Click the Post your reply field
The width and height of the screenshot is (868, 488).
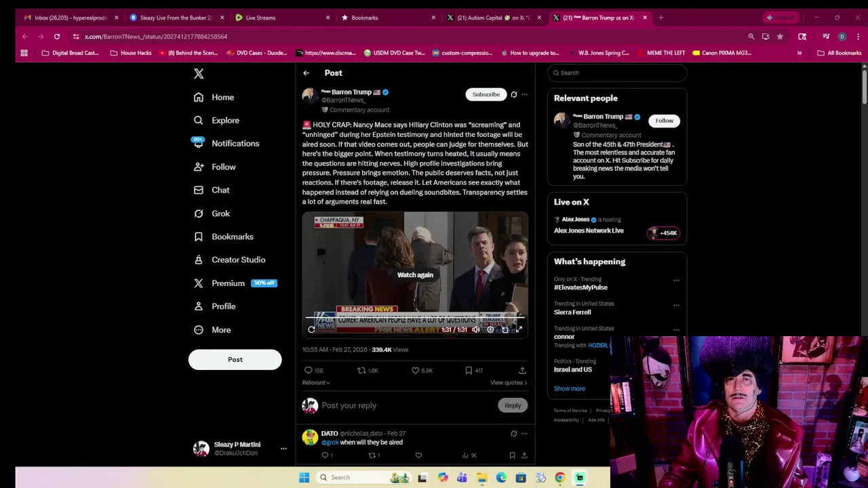(407, 405)
